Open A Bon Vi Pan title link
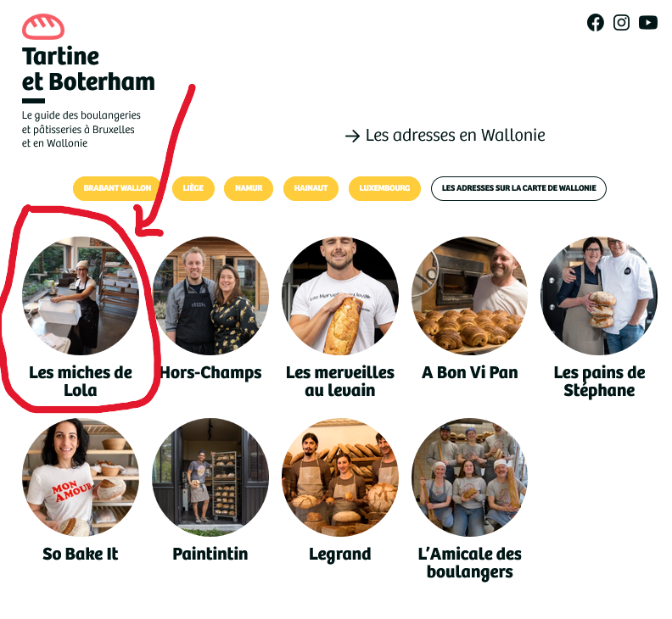This screenshot has height=619, width=672. 470,373
